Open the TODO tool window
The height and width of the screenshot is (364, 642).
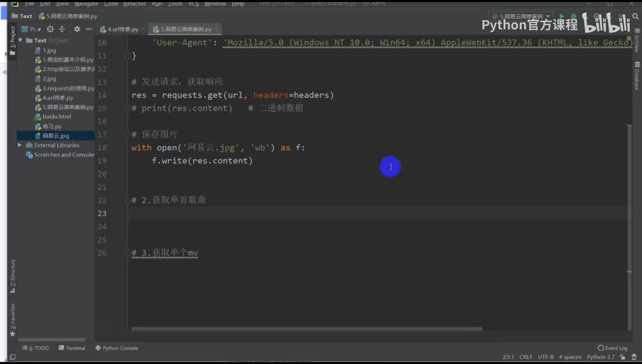pyautogui.click(x=35, y=348)
